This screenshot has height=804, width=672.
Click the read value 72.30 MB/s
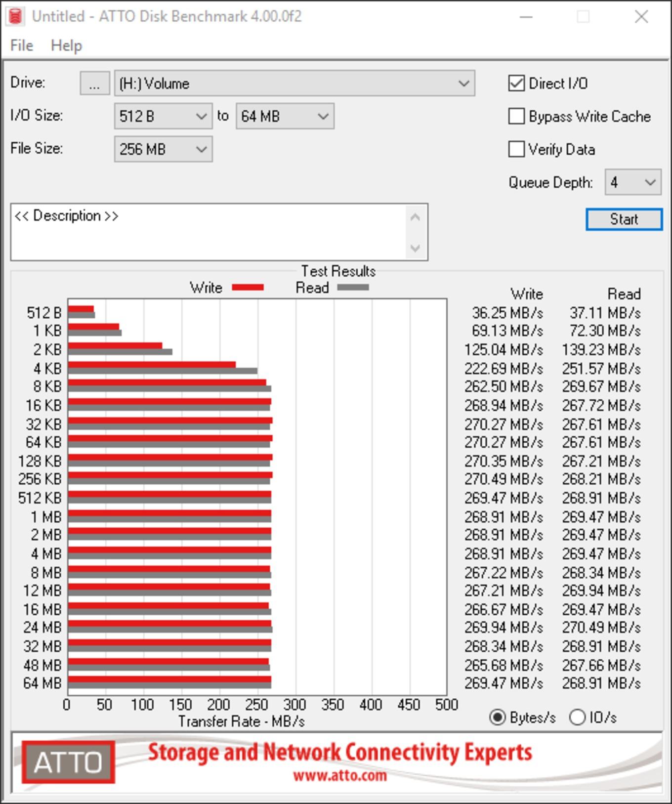(605, 331)
